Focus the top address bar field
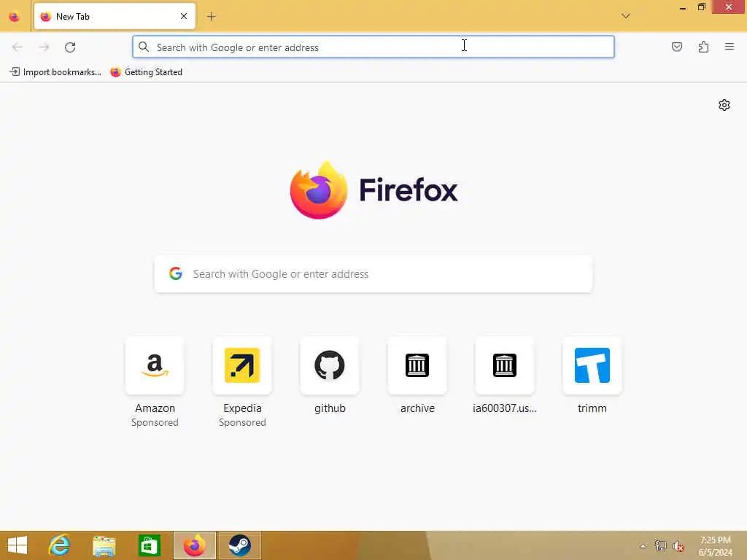747x560 pixels. (x=373, y=47)
